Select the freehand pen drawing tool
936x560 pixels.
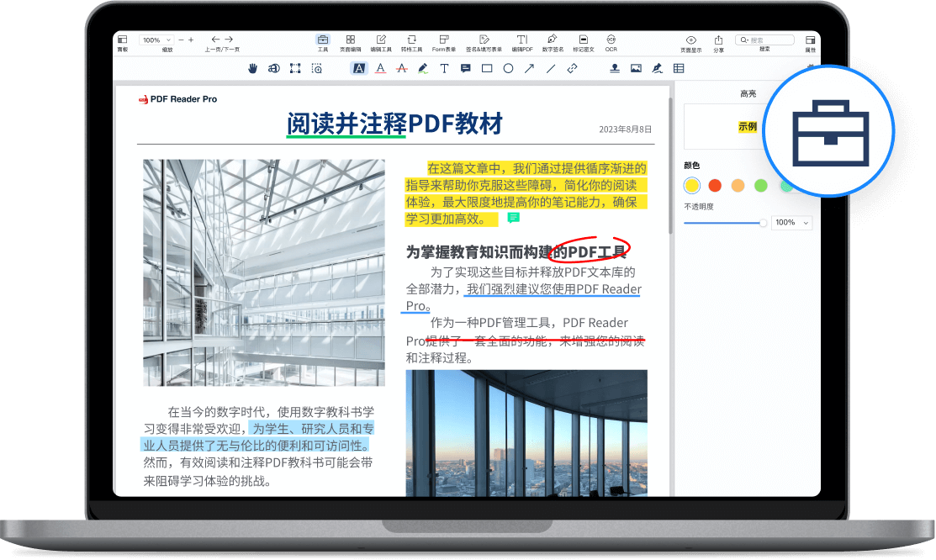tap(423, 69)
